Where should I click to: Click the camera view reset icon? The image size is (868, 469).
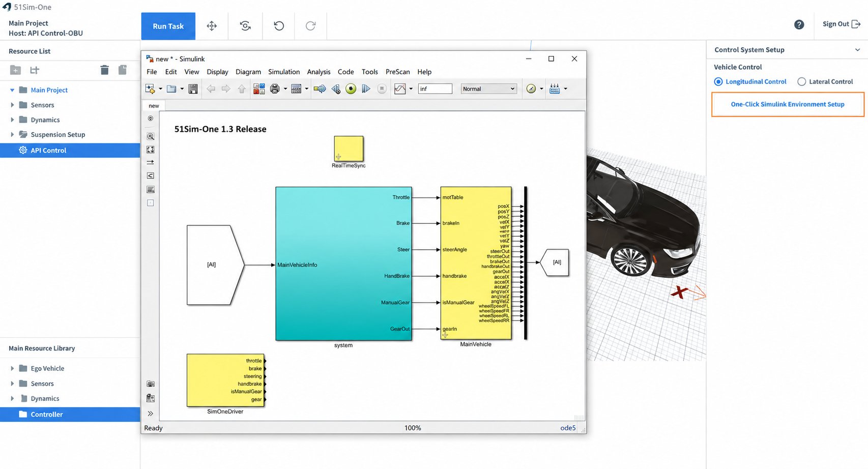tap(245, 26)
